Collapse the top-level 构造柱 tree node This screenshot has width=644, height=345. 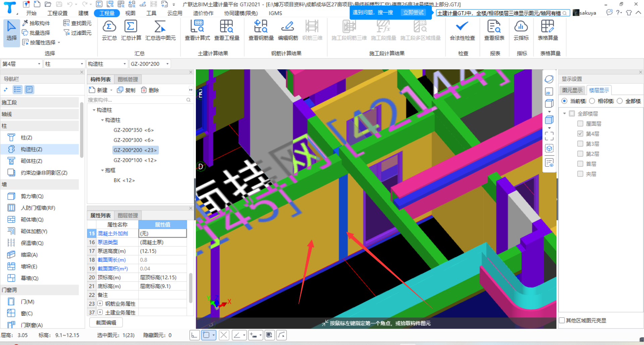tap(94, 110)
